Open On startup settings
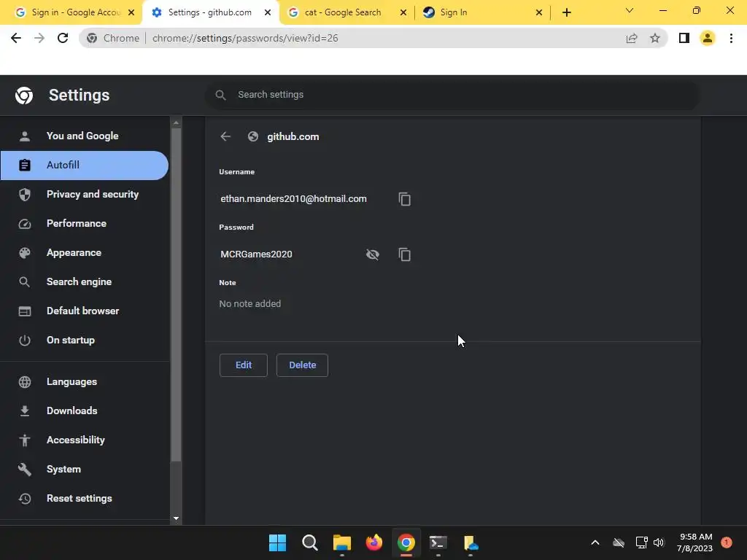The image size is (747, 560). 85,340
